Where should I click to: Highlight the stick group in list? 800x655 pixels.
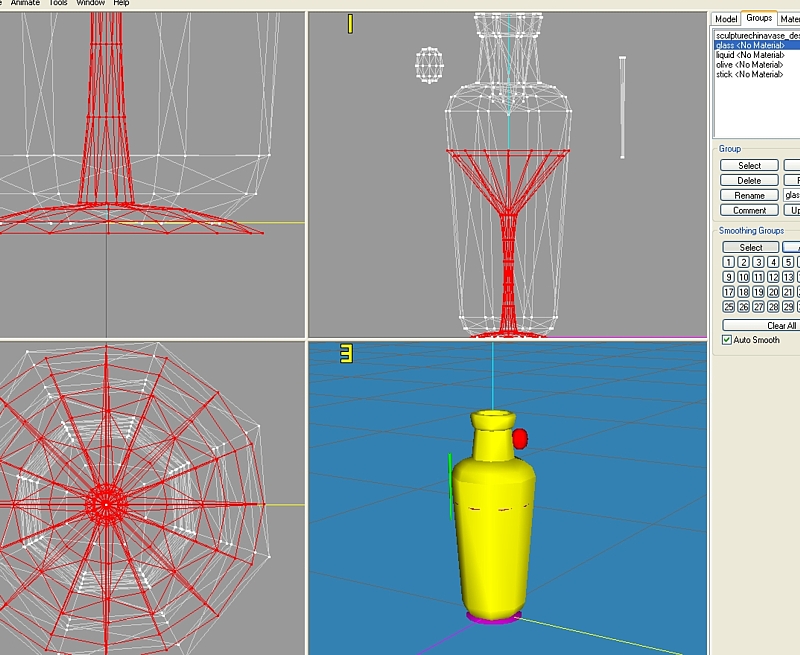tap(749, 74)
